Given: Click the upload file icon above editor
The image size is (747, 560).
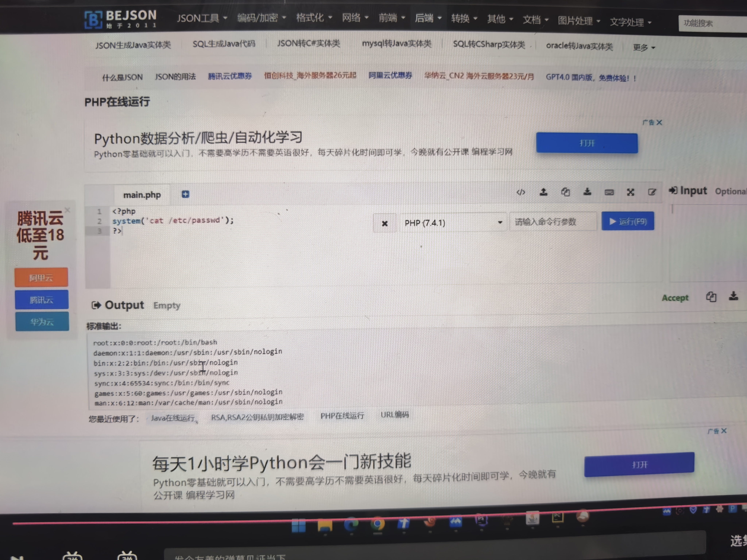Looking at the screenshot, I should click(543, 192).
